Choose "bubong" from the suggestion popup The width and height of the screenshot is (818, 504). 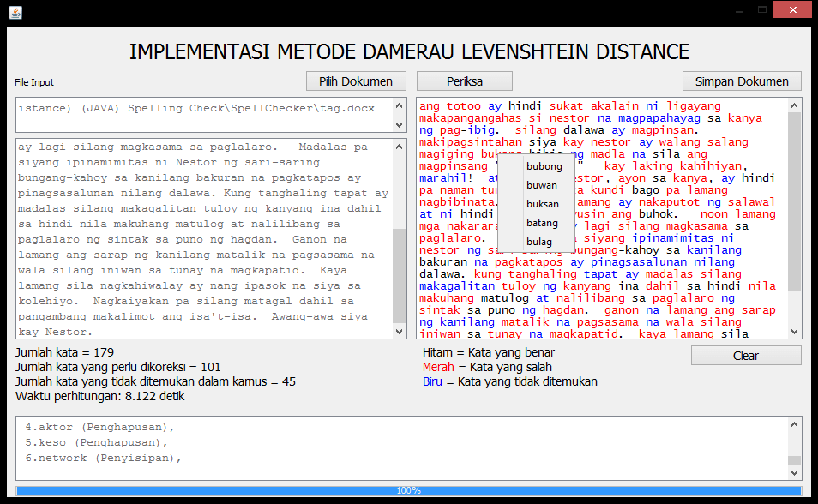tap(544, 166)
